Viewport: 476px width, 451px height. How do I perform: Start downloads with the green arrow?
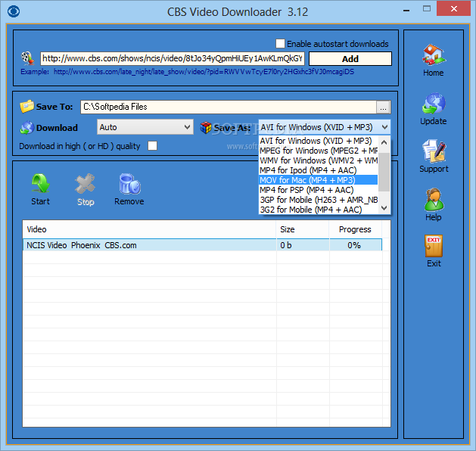(x=40, y=184)
